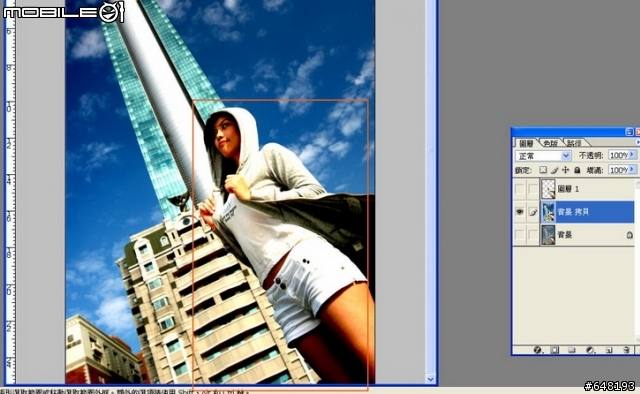
Task: Create new fill or adjustment layer
Action: (x=590, y=350)
